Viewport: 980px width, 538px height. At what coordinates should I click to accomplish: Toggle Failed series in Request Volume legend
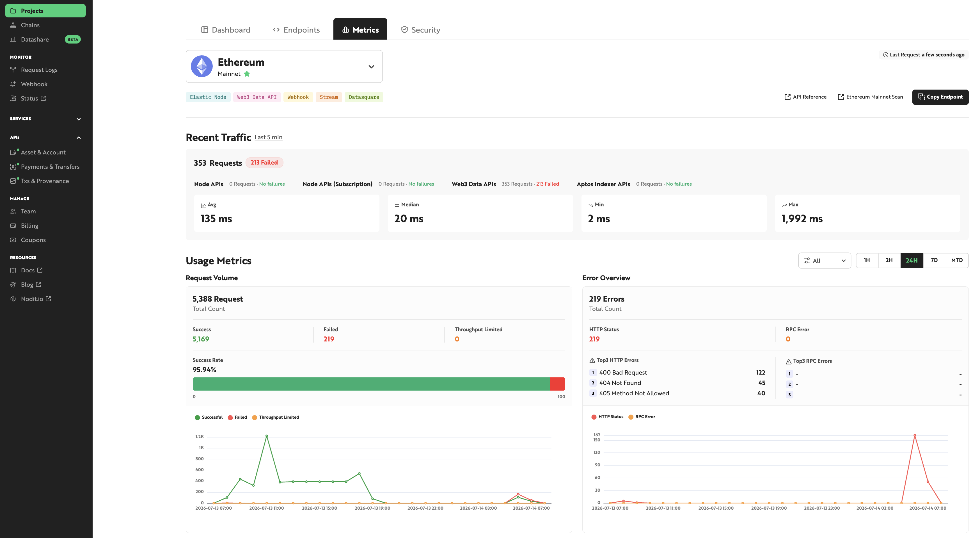(x=237, y=417)
